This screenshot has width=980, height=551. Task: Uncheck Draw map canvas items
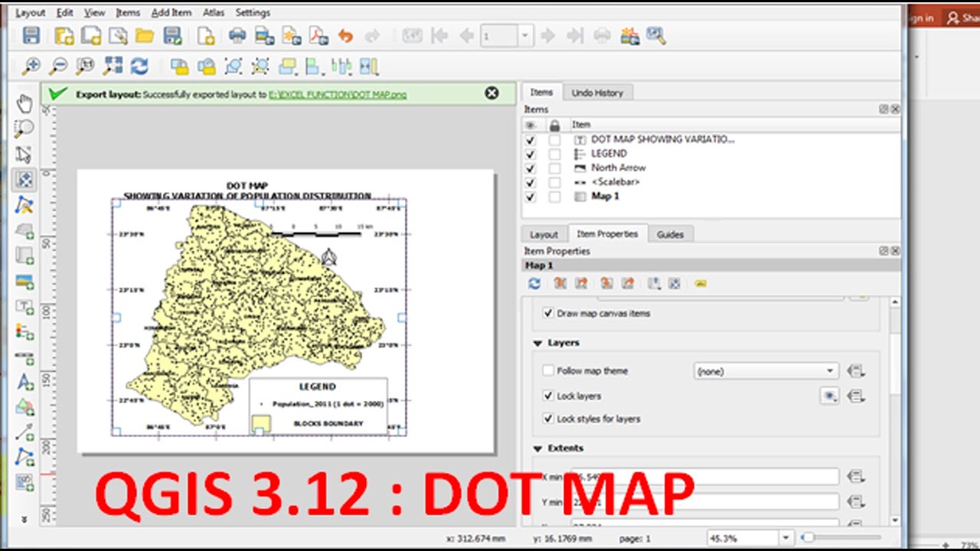[x=548, y=314]
